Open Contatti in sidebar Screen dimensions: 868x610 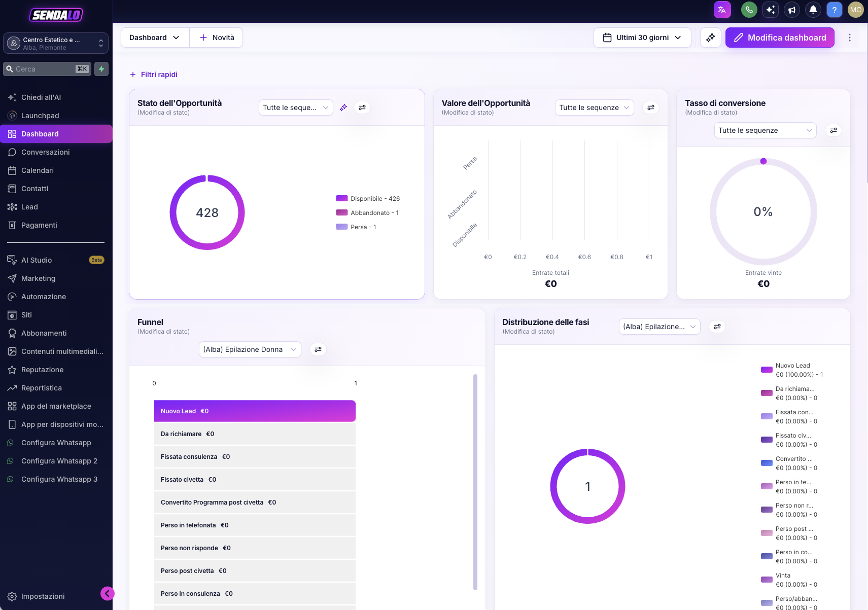(x=56, y=189)
